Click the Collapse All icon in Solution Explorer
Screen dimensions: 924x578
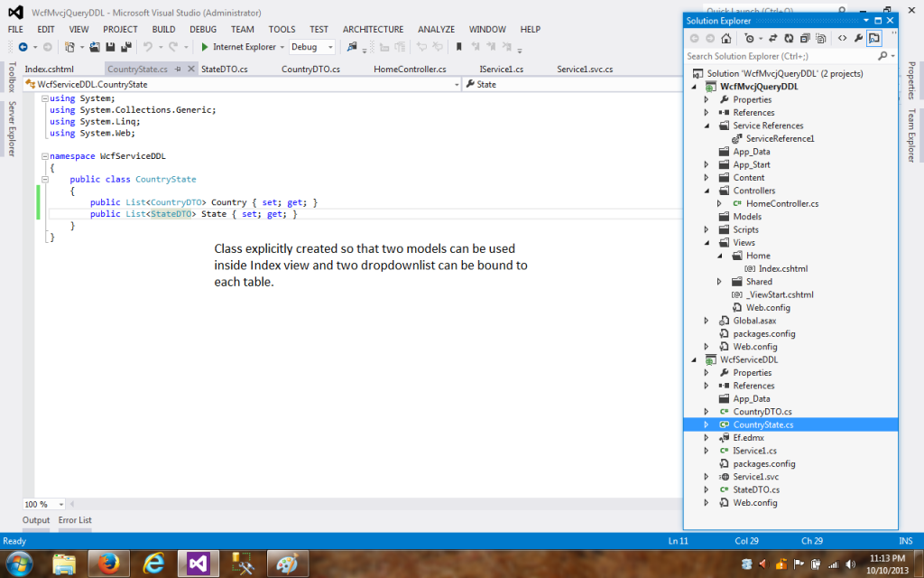pyautogui.click(x=805, y=38)
